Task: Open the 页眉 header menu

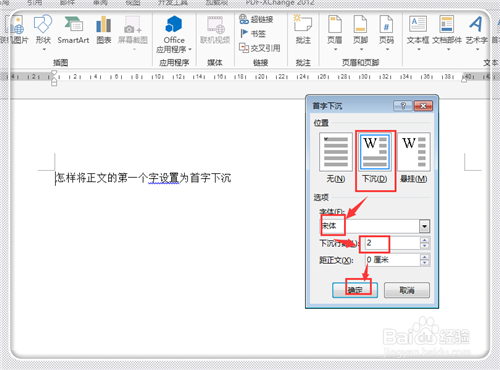Action: click(335, 33)
